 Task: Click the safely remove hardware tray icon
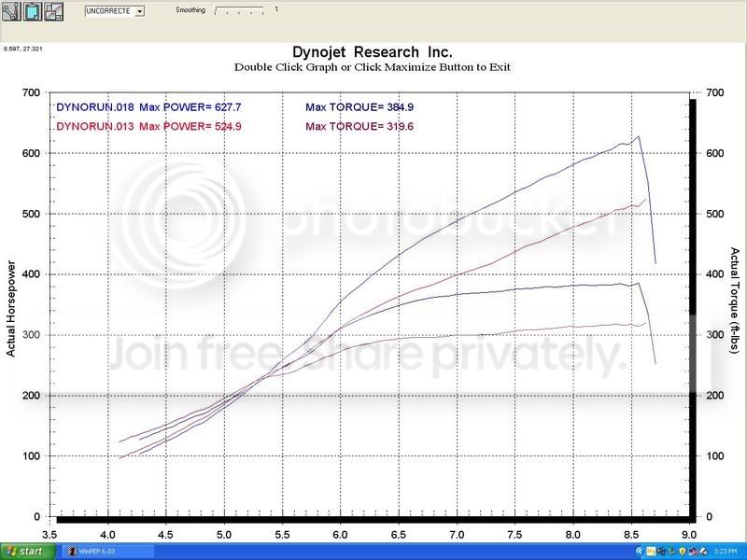(671, 551)
